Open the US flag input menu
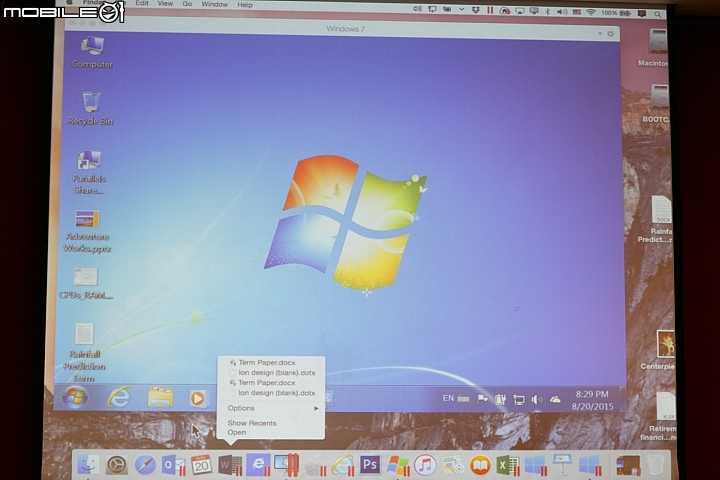Image resolution: width=720 pixels, height=480 pixels. [577, 12]
